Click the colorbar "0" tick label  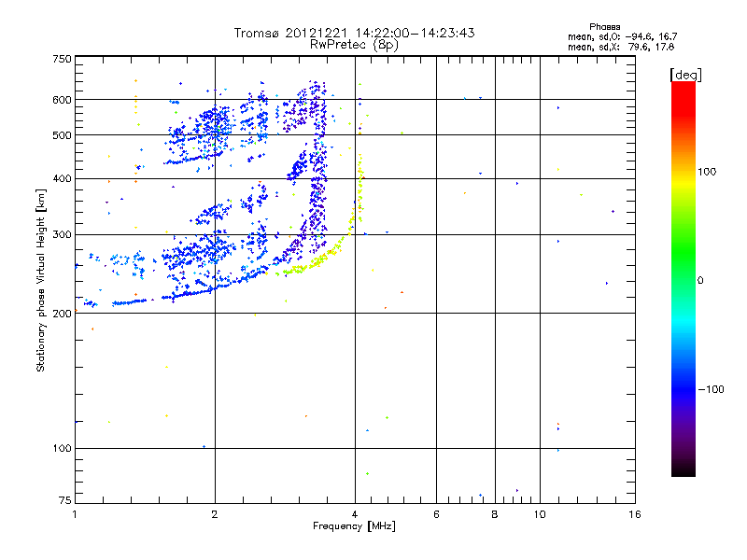point(700,280)
